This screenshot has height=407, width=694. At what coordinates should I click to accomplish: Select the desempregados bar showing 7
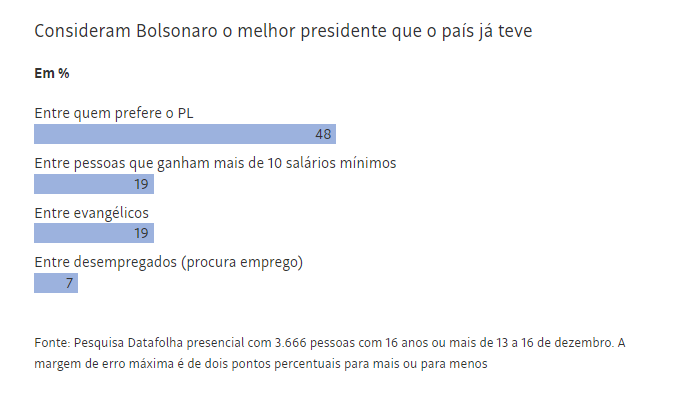[56, 283]
